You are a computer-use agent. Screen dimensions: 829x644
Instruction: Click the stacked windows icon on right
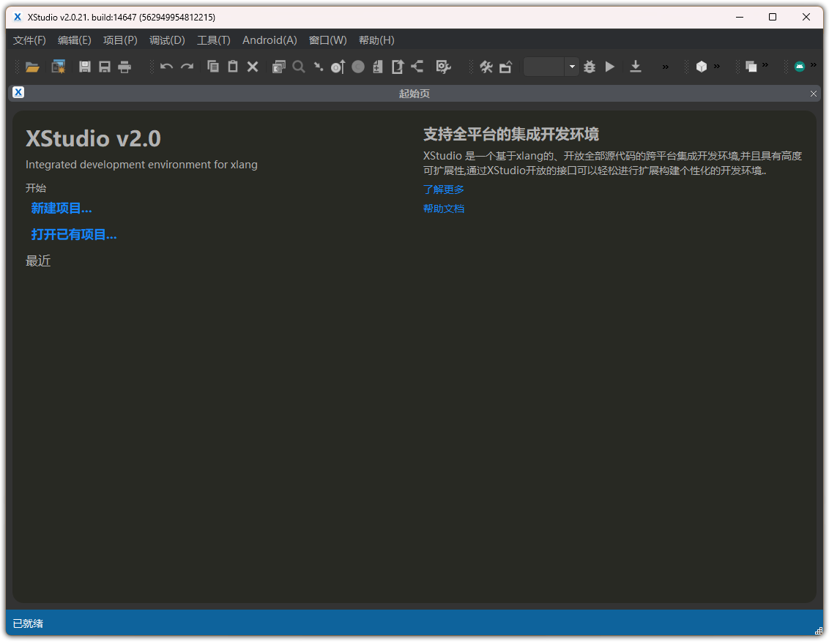(x=751, y=67)
